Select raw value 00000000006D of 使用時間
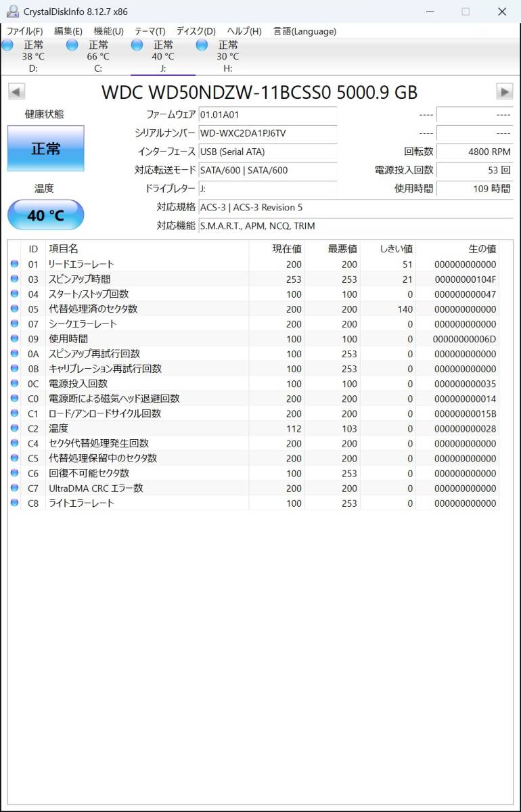521x812 pixels. [466, 339]
